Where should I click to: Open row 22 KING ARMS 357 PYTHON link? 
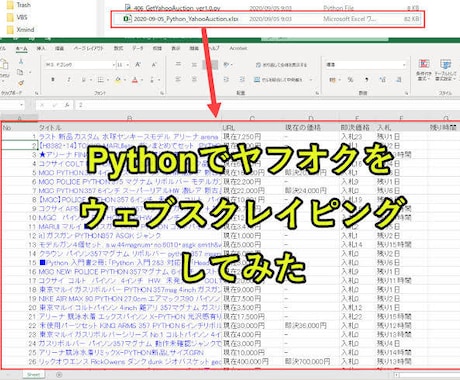click(130, 326)
